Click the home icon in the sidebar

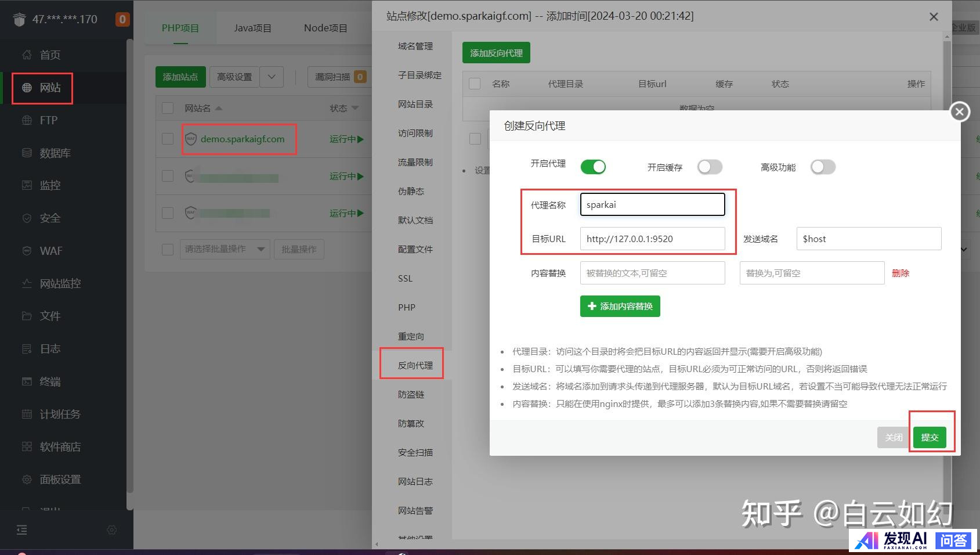tap(27, 55)
